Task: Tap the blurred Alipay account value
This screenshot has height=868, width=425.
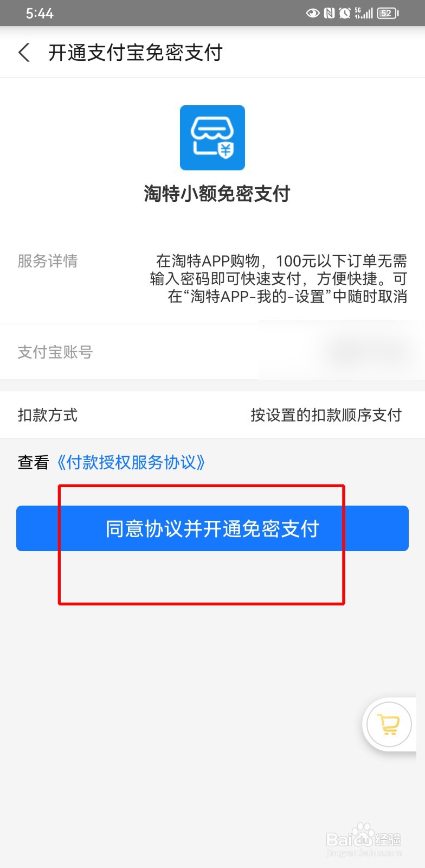Action: [x=366, y=352]
